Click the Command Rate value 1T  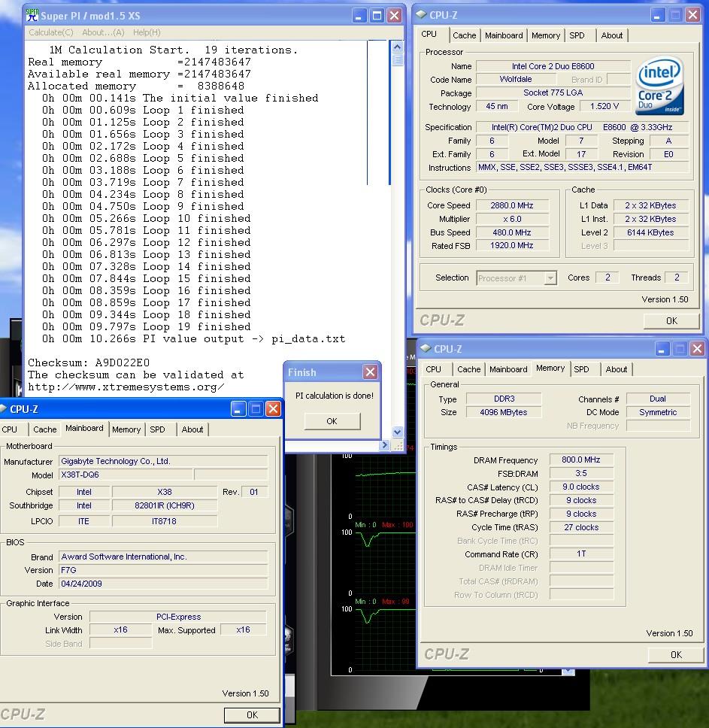point(581,554)
